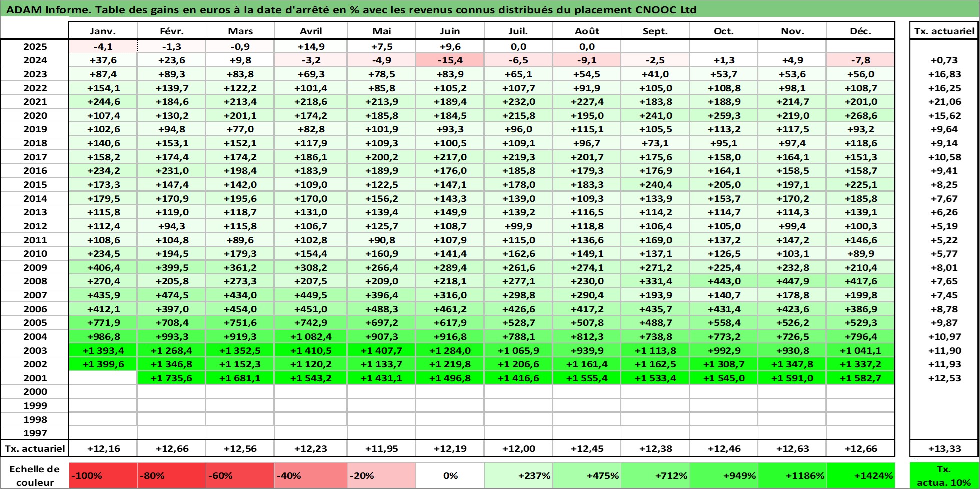980x489 pixels.
Task: Select cell +1 410,5 in the 2003 row
Action: (311, 351)
